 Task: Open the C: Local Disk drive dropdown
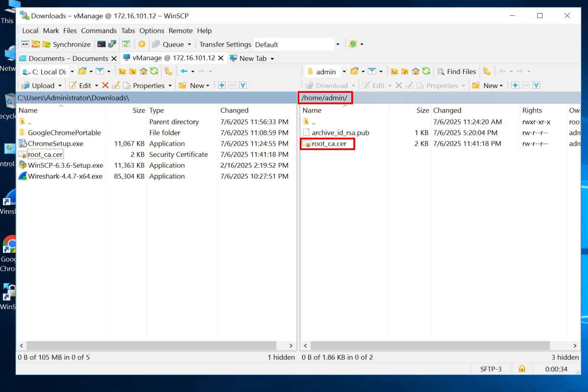[x=72, y=71]
